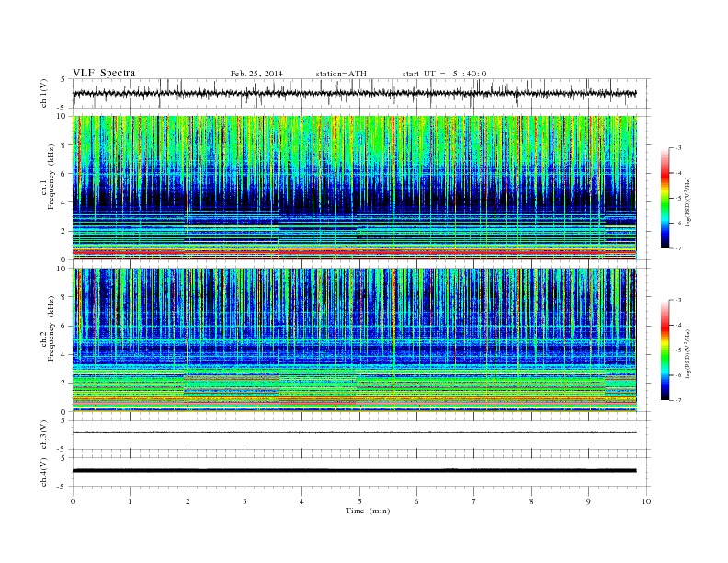Image resolution: width=728 pixels, height=563 pixels.
Task: Click the time axis tick label "10"
Action: pos(646,501)
